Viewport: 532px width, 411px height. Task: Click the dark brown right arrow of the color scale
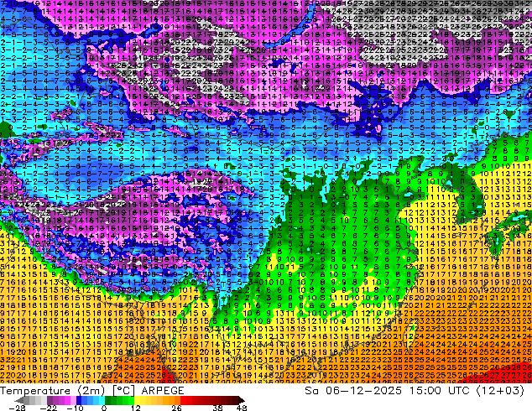point(242,400)
